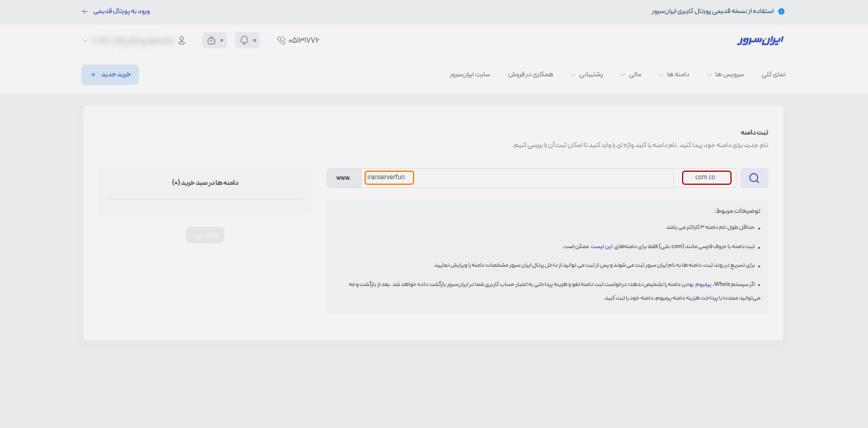
Task: Click the user profile avatar icon
Action: 182,40
